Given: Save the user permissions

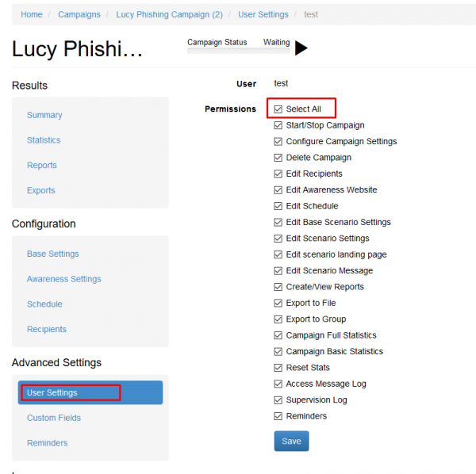Looking at the screenshot, I should click(x=291, y=441).
